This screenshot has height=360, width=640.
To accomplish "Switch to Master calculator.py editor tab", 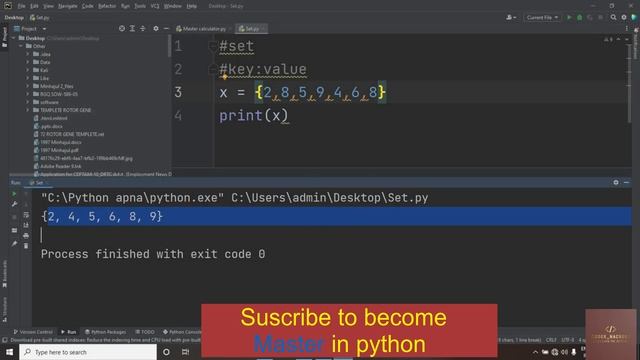I will pyautogui.click(x=203, y=29).
